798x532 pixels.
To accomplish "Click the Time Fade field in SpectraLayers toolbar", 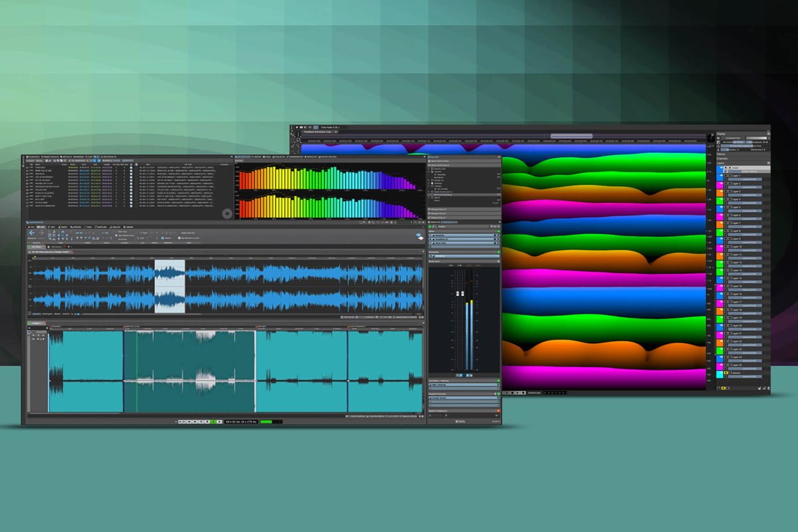I will pyautogui.click(x=331, y=126).
